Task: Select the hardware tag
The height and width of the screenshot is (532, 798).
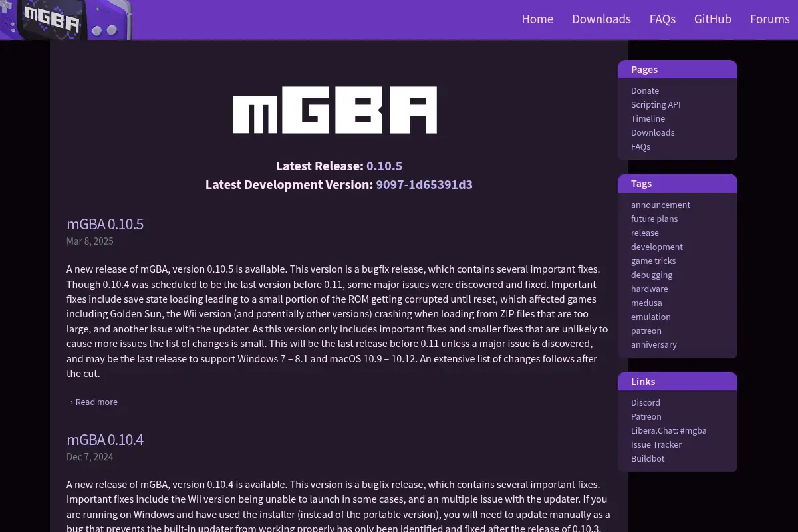Action: 649,289
